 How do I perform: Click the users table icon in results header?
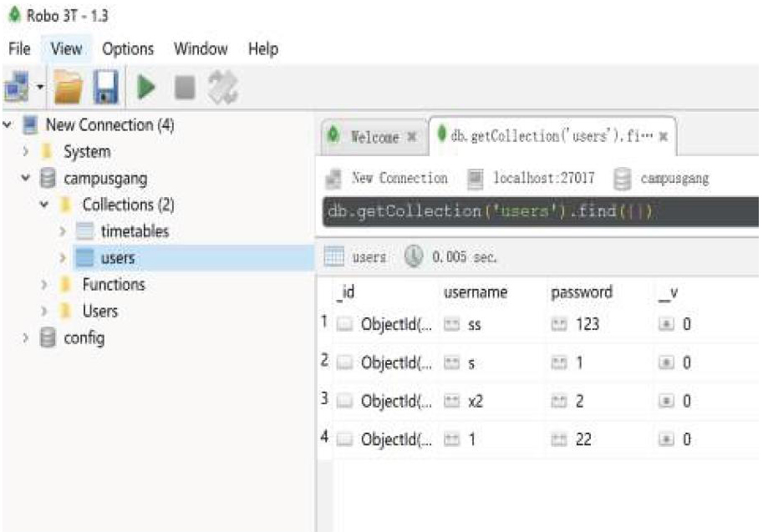coord(333,256)
